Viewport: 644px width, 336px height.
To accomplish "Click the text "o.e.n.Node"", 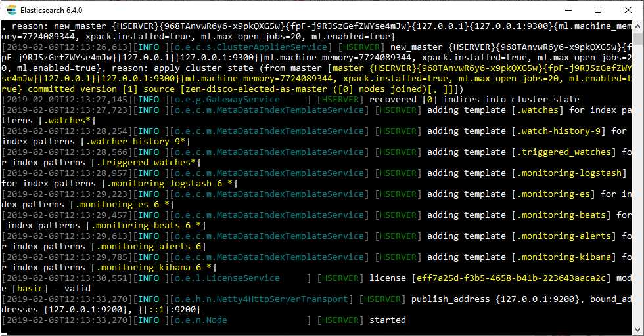I will point(201,320).
